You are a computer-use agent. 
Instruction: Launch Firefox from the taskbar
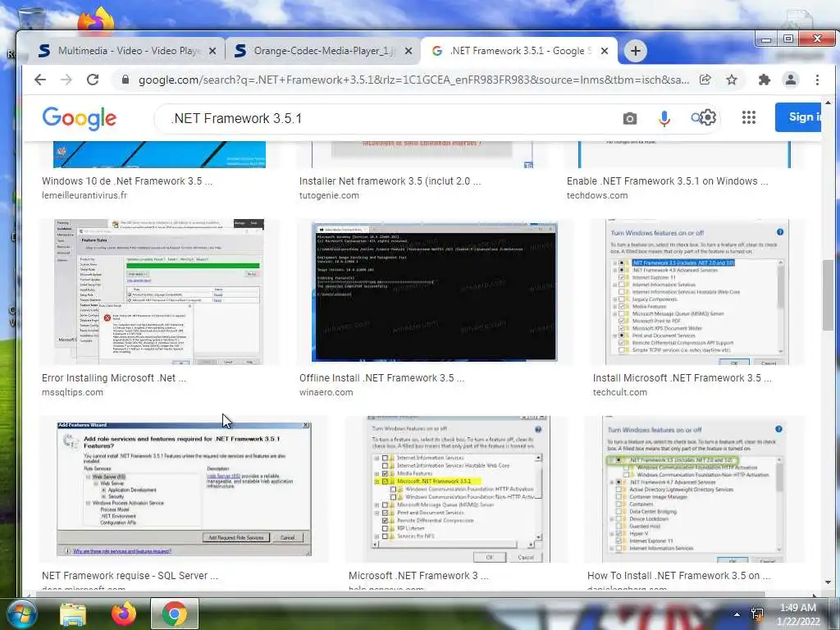[x=123, y=614]
